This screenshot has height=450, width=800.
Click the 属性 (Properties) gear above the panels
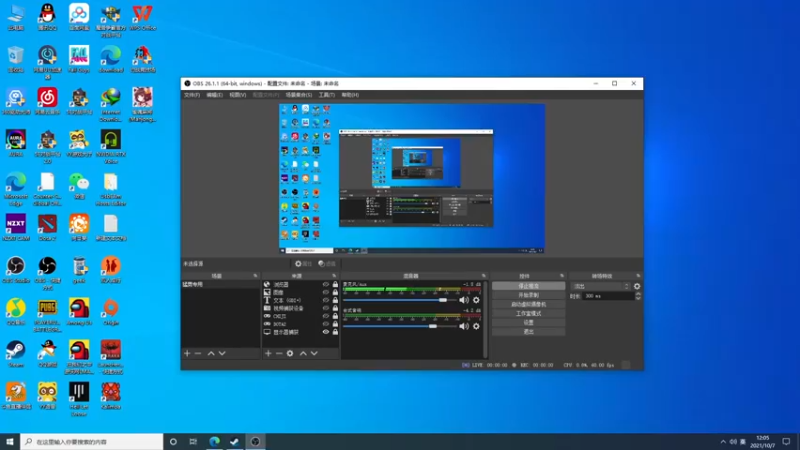coord(303,264)
